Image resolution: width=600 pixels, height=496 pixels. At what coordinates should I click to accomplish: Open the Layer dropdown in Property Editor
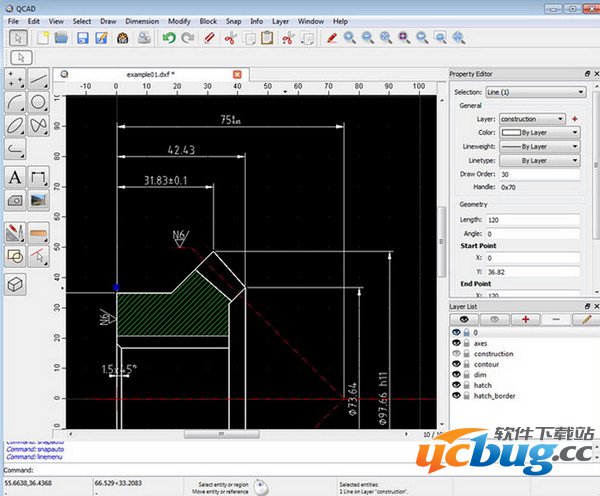pyautogui.click(x=532, y=118)
